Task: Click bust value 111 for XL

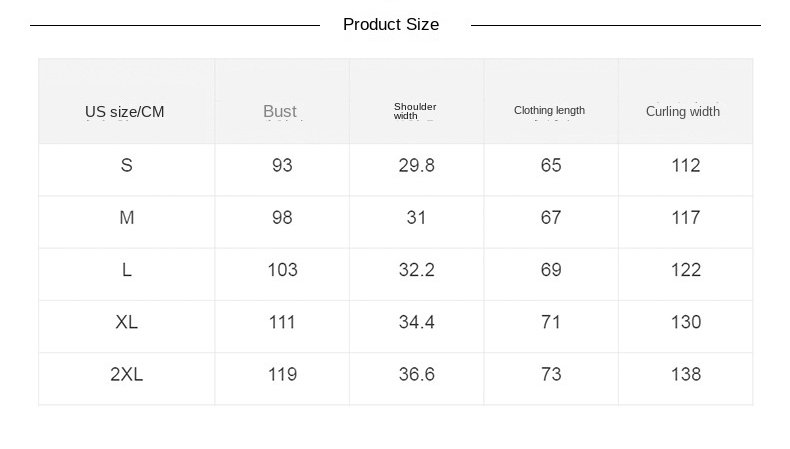Action: tap(282, 322)
